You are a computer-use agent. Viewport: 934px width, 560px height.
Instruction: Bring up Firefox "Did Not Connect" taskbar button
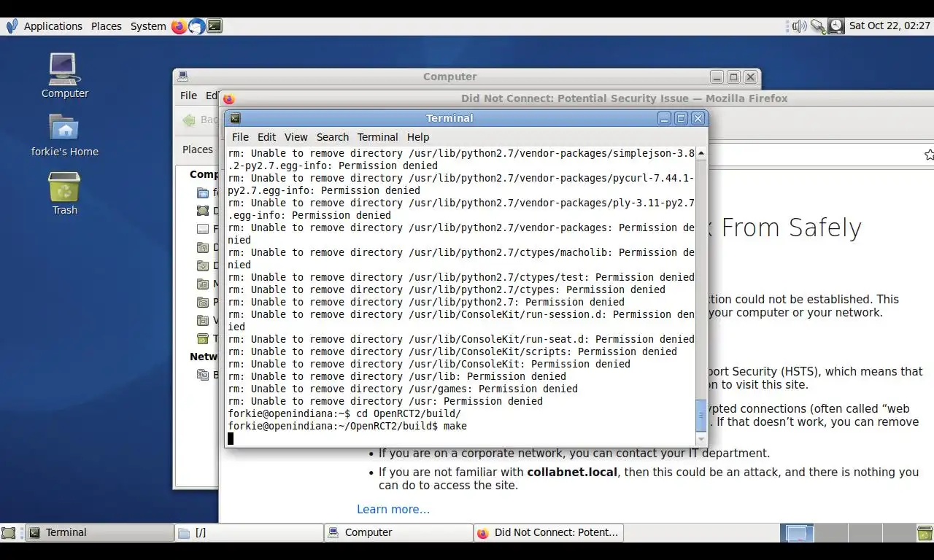pos(549,533)
